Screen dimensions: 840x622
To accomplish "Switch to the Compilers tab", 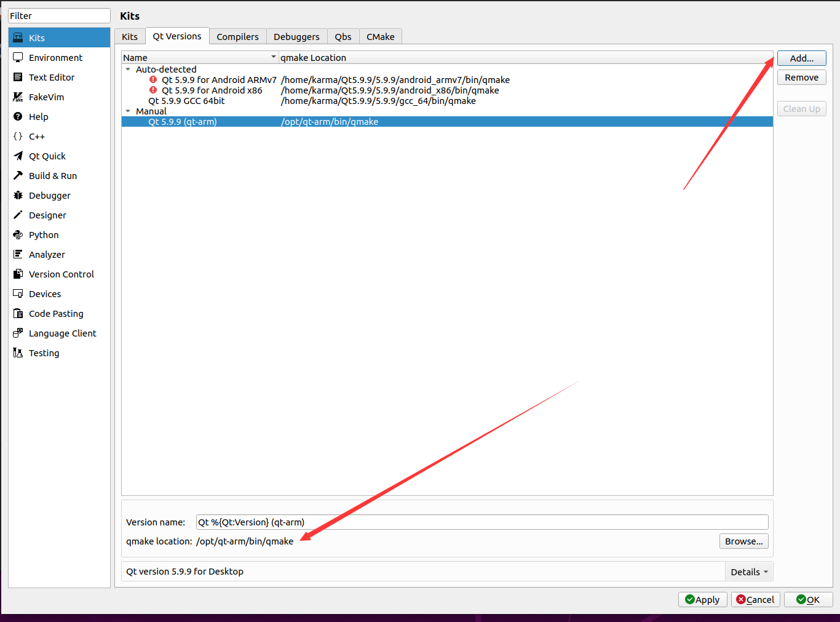I will point(238,36).
